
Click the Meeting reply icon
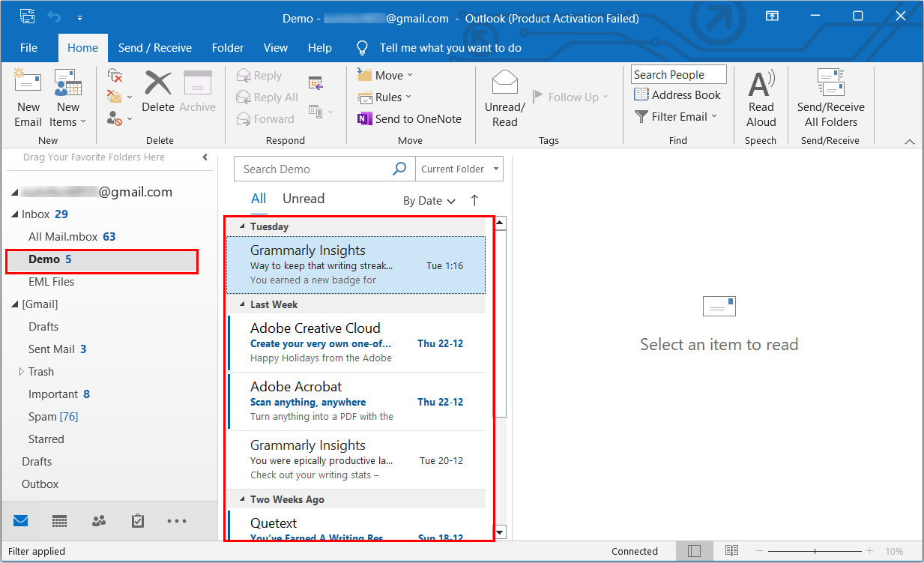[x=315, y=83]
